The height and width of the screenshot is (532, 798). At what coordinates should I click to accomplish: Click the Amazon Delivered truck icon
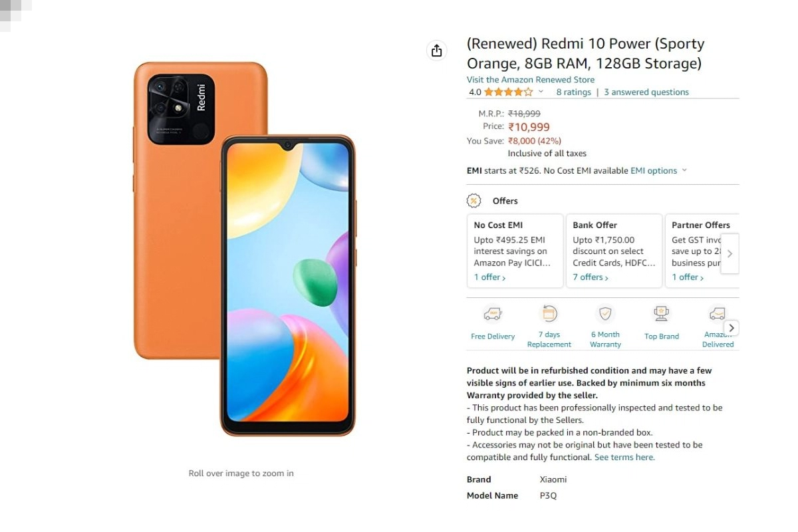point(717,313)
